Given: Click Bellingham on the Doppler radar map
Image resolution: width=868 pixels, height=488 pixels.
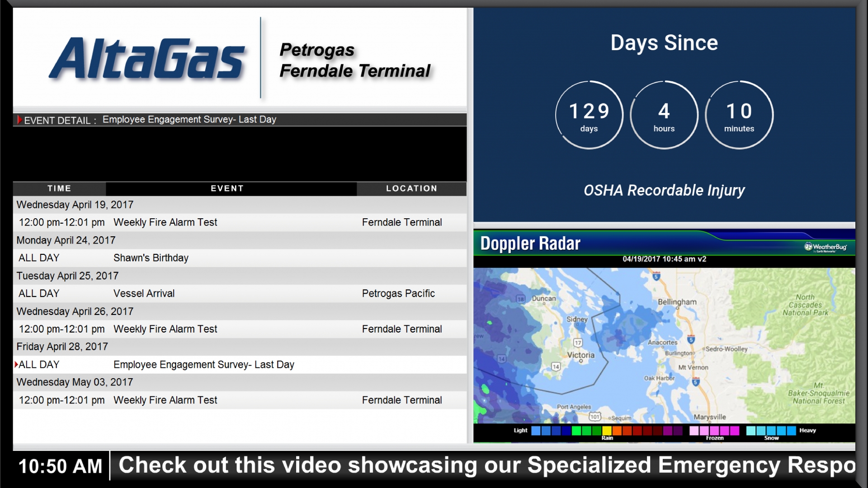Looking at the screenshot, I should coord(677,302).
